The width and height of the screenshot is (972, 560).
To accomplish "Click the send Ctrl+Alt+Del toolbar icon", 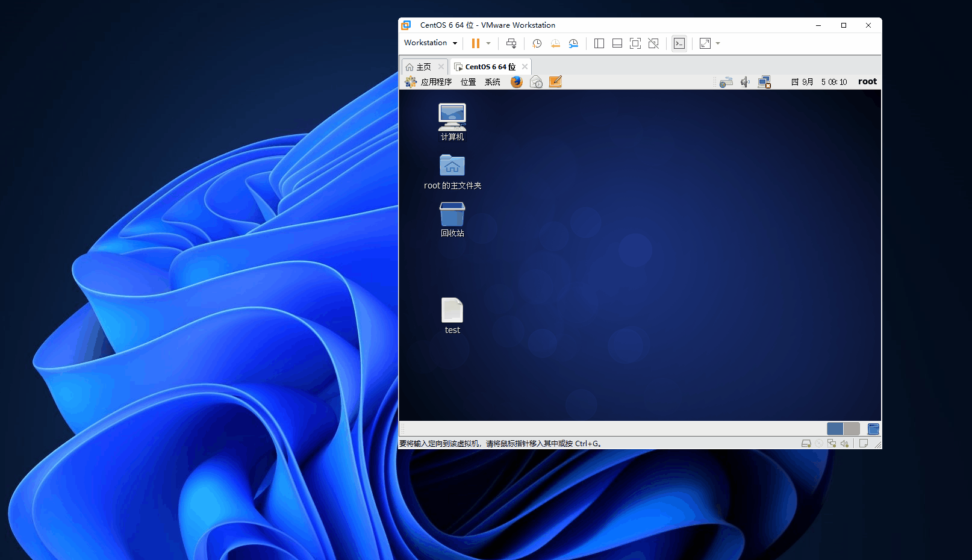I will (x=511, y=43).
